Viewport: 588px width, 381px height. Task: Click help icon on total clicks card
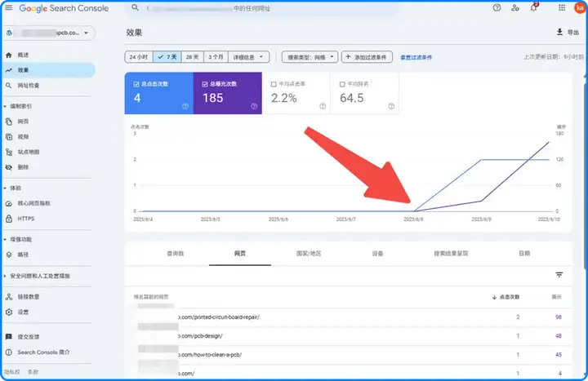[185, 106]
